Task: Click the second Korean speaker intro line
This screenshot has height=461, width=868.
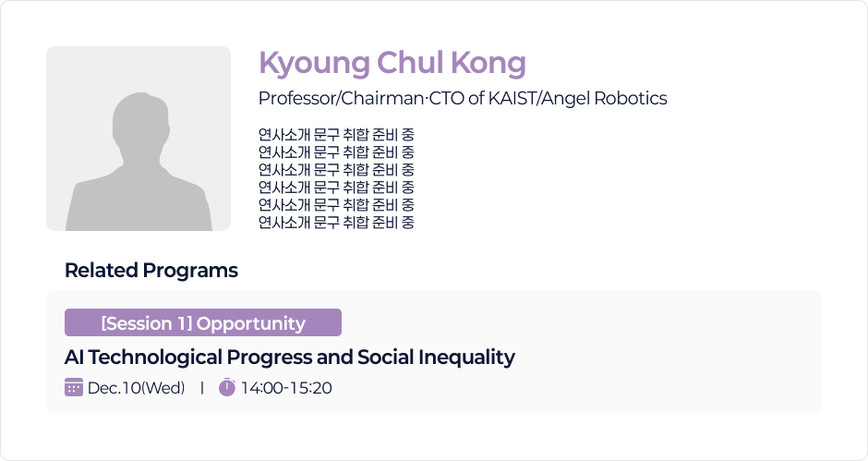Action: [x=336, y=152]
